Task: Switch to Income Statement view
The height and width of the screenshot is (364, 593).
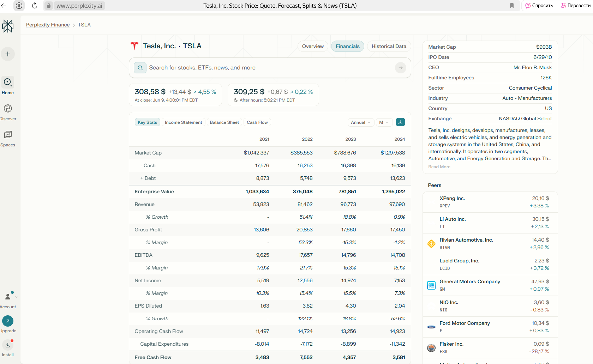Action: (x=183, y=122)
